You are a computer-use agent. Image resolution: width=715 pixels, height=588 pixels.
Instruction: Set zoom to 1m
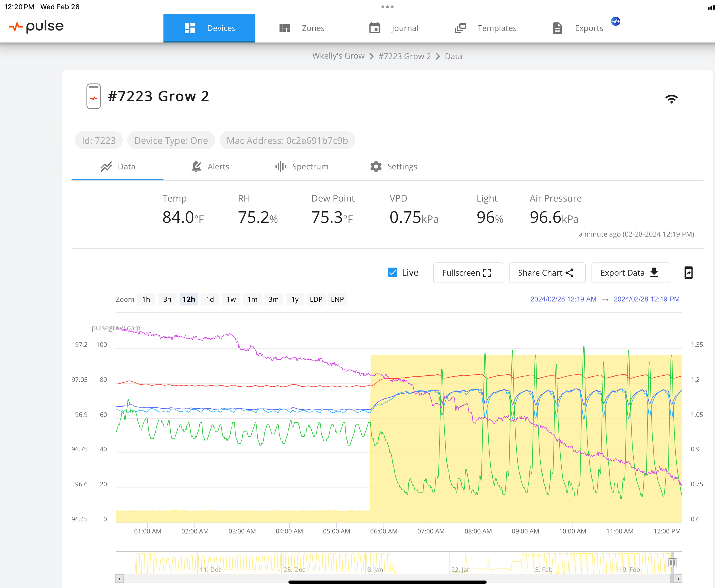coord(253,299)
